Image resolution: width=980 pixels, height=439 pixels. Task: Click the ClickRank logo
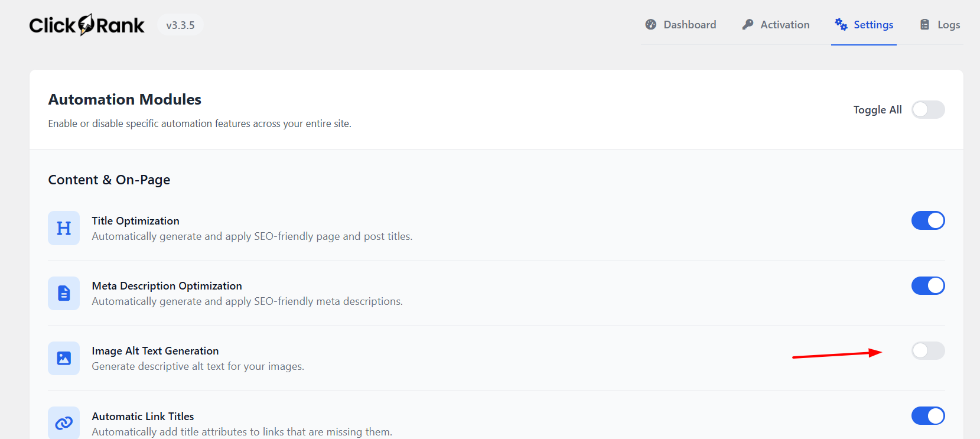tap(87, 25)
